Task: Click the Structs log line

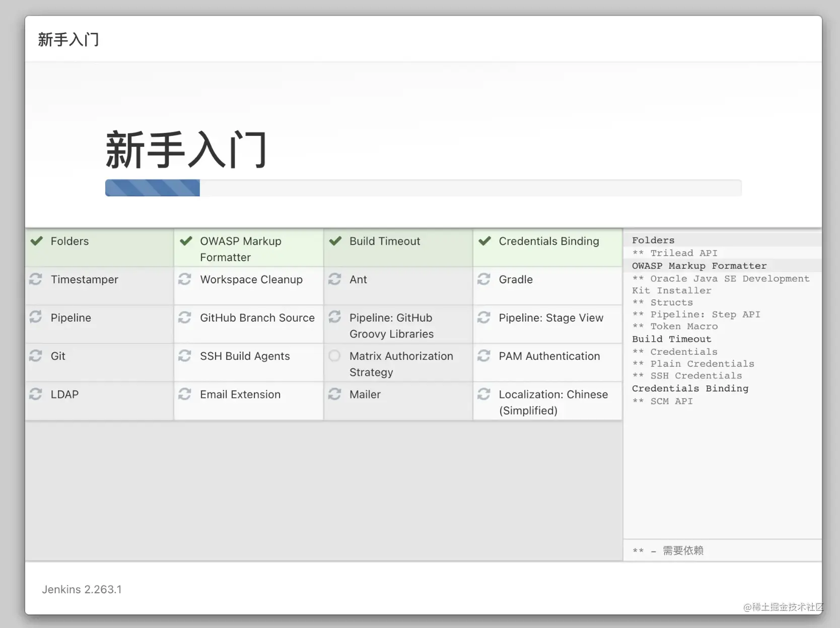Action: click(x=663, y=302)
